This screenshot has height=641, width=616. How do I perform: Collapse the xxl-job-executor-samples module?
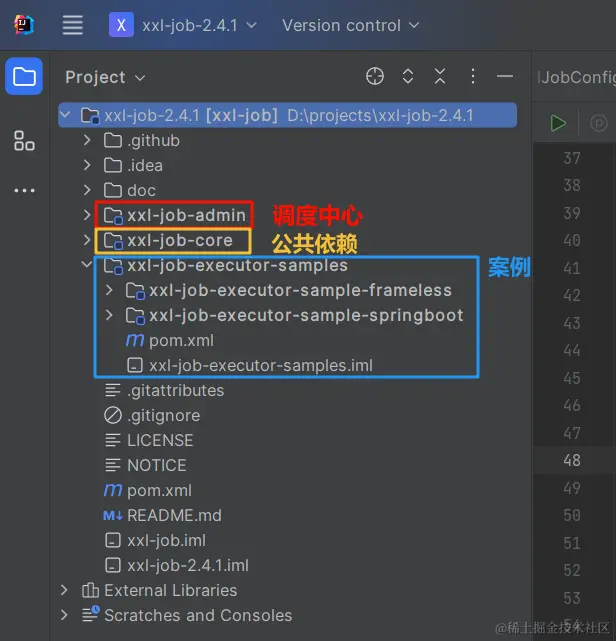87,265
